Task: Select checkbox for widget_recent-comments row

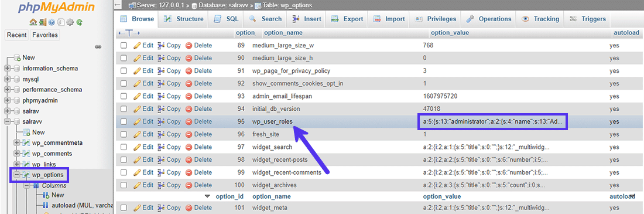Action: (124, 172)
